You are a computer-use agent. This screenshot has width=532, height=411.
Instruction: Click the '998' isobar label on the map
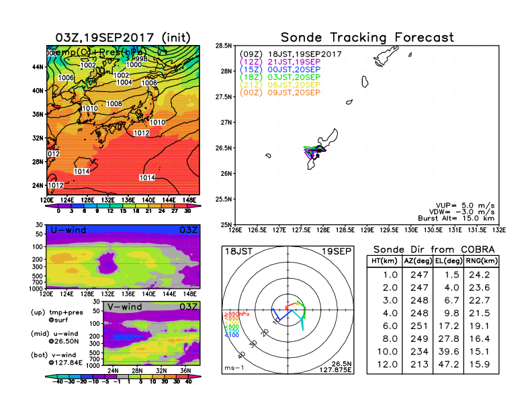(142, 58)
